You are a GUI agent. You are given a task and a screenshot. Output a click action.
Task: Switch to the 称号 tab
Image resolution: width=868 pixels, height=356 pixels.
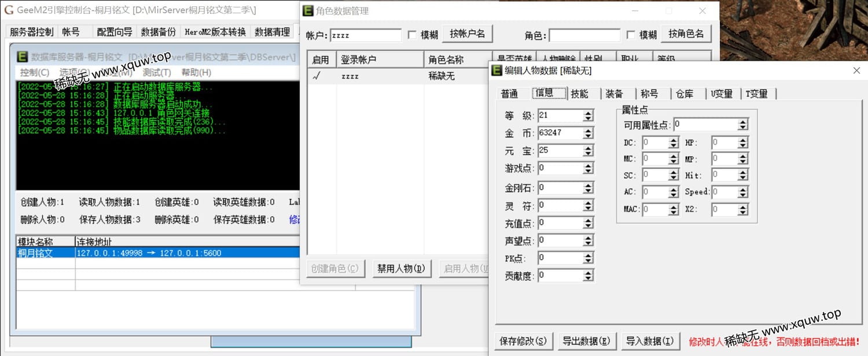pos(649,94)
